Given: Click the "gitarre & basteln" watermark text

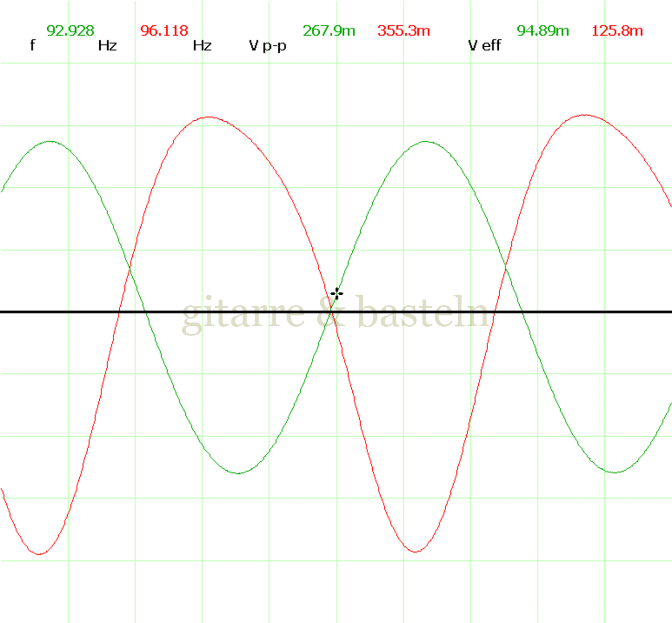Looking at the screenshot, I should (x=336, y=314).
